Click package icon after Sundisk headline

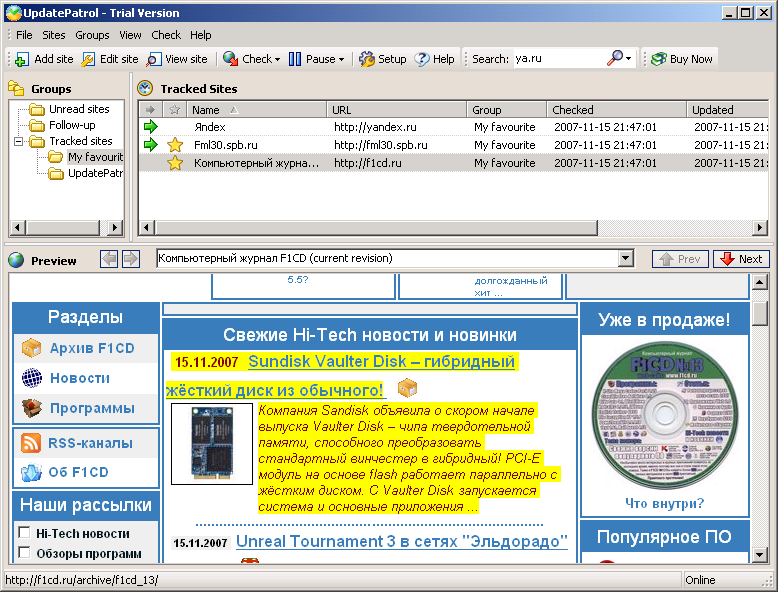tap(407, 388)
